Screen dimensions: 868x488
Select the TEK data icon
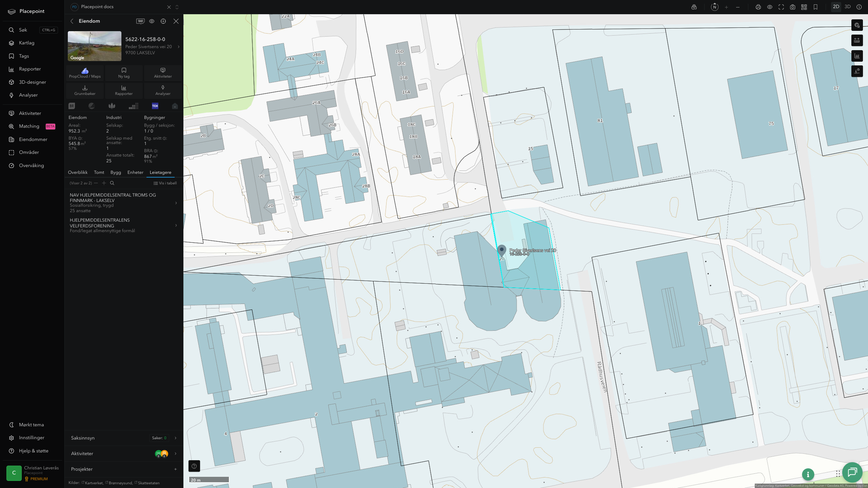click(x=155, y=106)
